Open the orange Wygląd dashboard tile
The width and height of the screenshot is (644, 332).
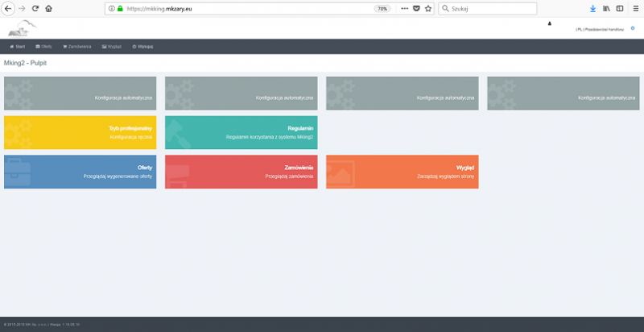(402, 171)
